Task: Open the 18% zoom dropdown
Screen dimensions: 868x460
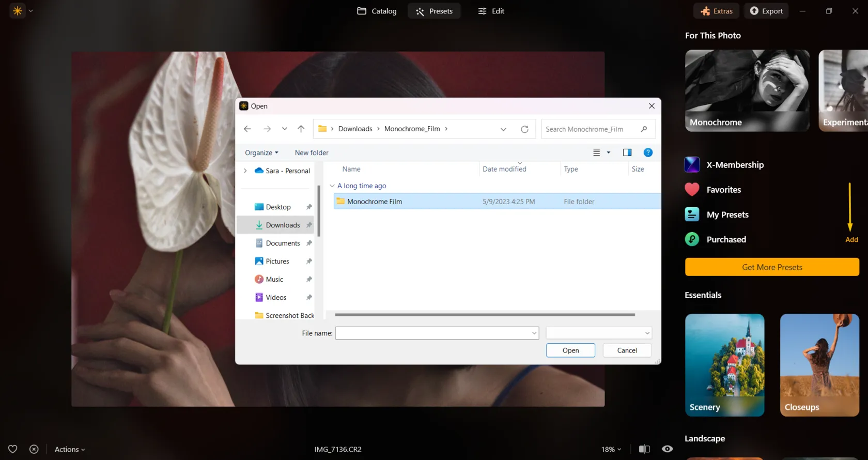Action: (x=611, y=449)
